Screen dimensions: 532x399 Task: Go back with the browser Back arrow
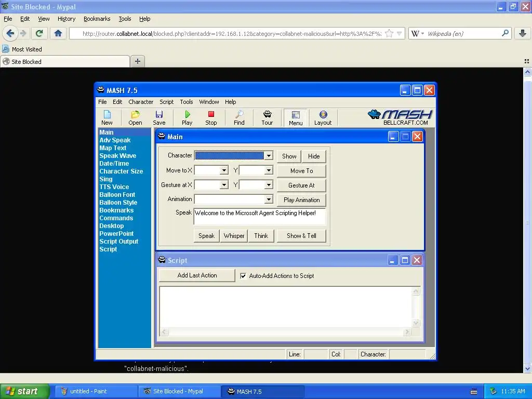click(10, 33)
